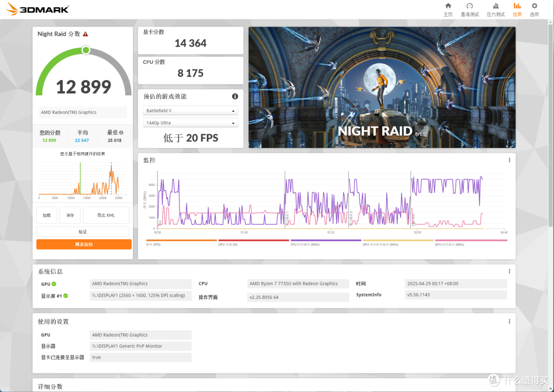
Task: Click the green check beside 显示屏 #1
Action: pos(66,296)
